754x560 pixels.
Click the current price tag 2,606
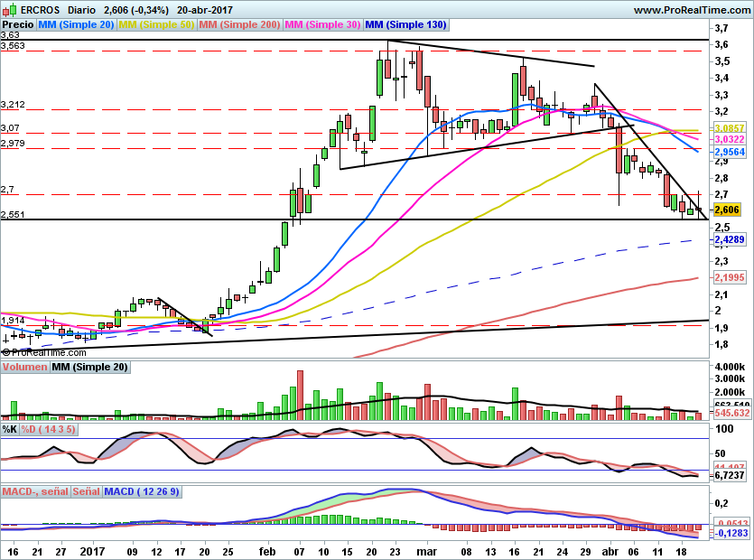pyautogui.click(x=727, y=210)
